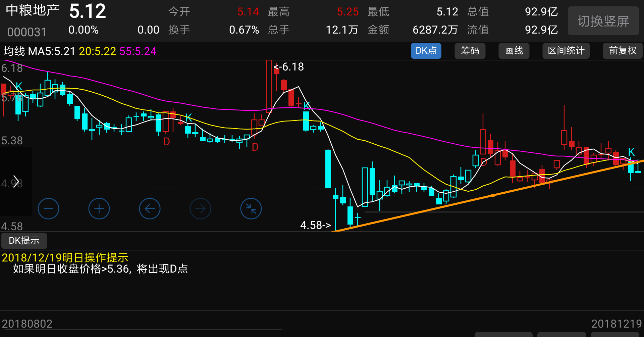Click current price 5.12 heading
The height and width of the screenshot is (337, 644).
[x=88, y=11]
